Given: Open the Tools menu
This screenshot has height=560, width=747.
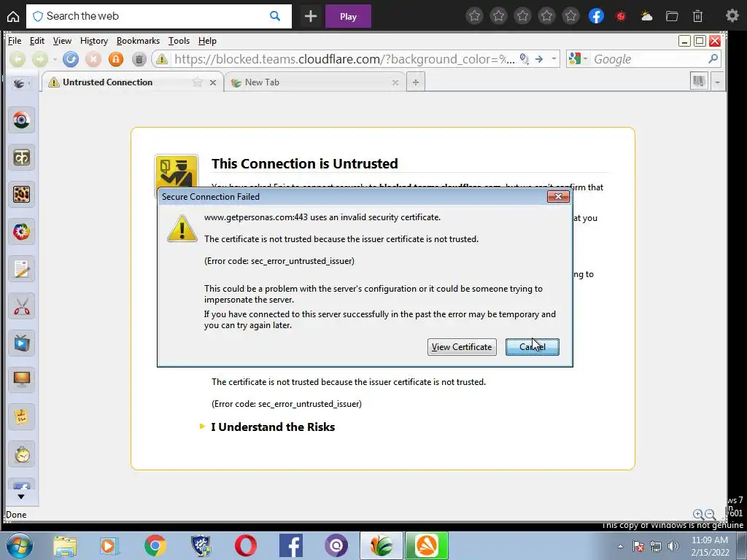Looking at the screenshot, I should coord(179,41).
